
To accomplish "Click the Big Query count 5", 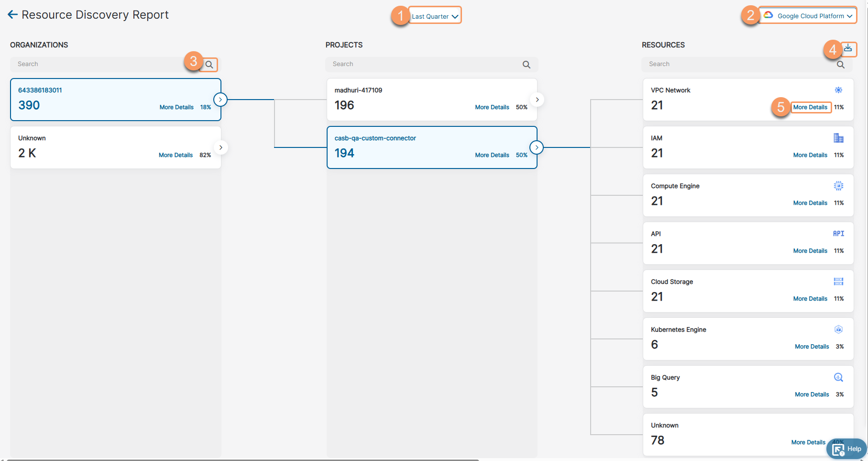I will 655,393.
